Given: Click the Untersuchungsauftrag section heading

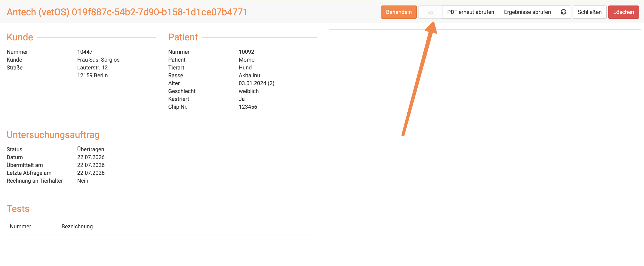Looking at the screenshot, I should pos(53,135).
